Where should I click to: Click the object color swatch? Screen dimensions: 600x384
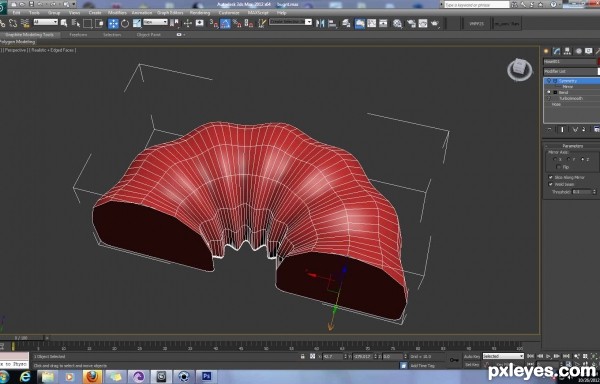(x=598, y=62)
